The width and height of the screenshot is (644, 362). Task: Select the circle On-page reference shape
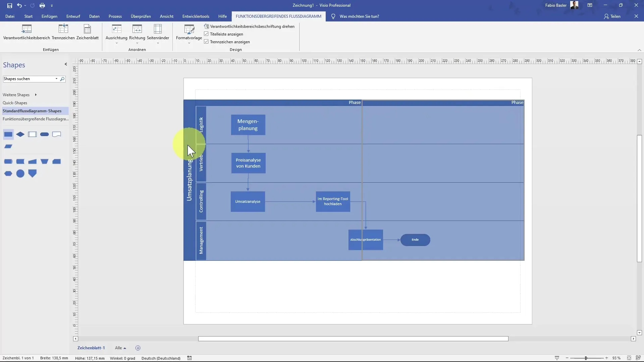click(20, 174)
